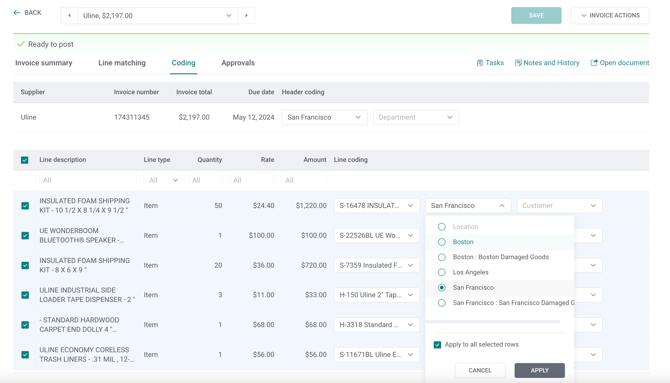This screenshot has height=383, width=670.
Task: Uncheck the STANDARD HARDWOOD CARPET END DOLLY row
Action: click(25, 325)
